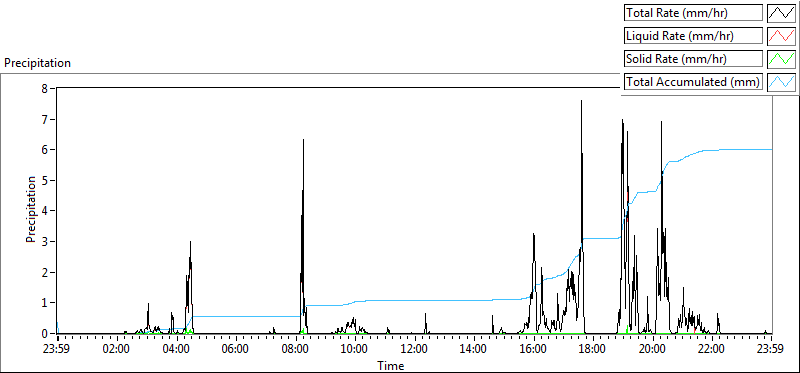Click the 08:00 x-axis tick label
This screenshot has width=800, height=373.
(295, 350)
